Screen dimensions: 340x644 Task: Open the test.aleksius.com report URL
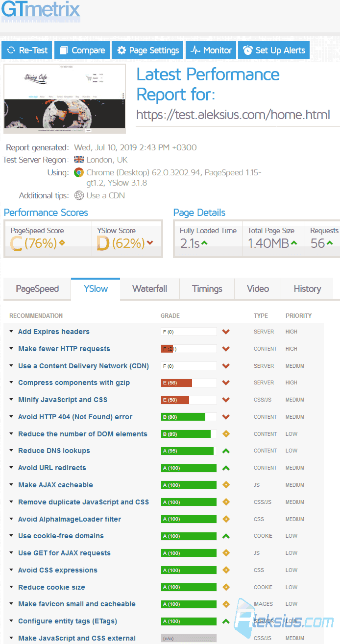click(x=233, y=115)
